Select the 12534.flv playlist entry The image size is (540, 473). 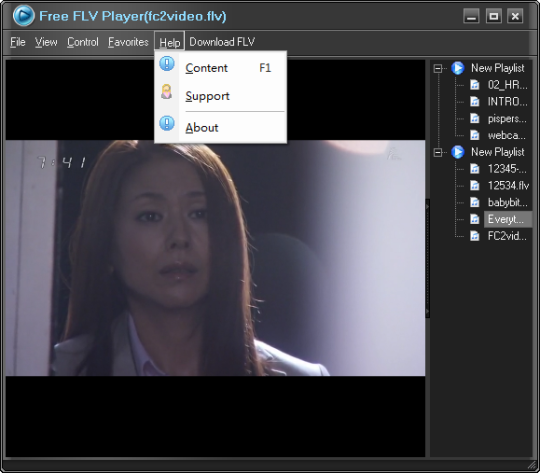[508, 186]
